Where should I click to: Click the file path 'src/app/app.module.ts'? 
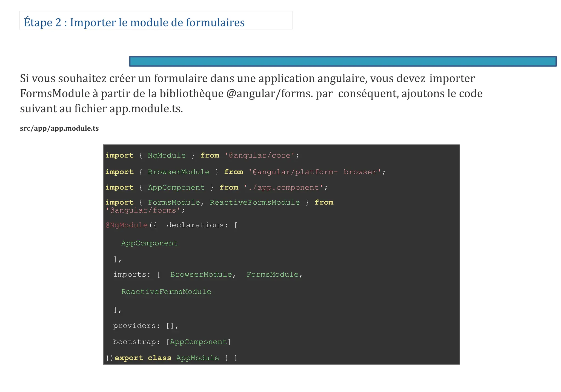[x=59, y=128]
